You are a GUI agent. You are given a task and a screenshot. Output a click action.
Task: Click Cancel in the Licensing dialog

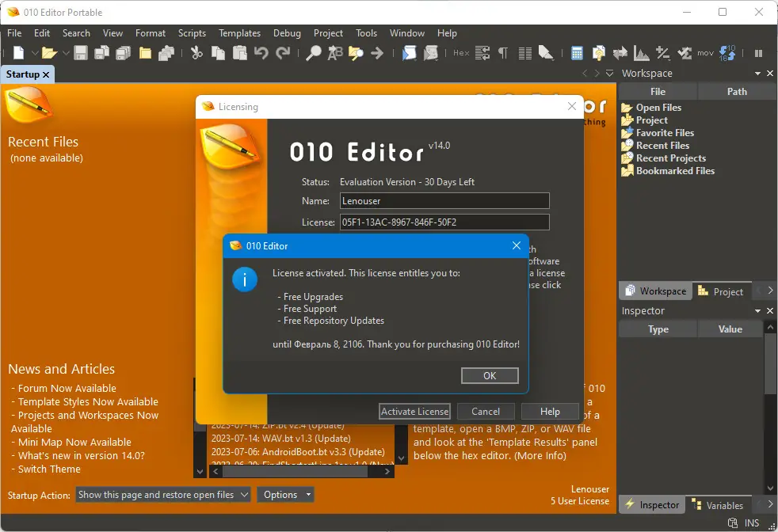pos(485,412)
